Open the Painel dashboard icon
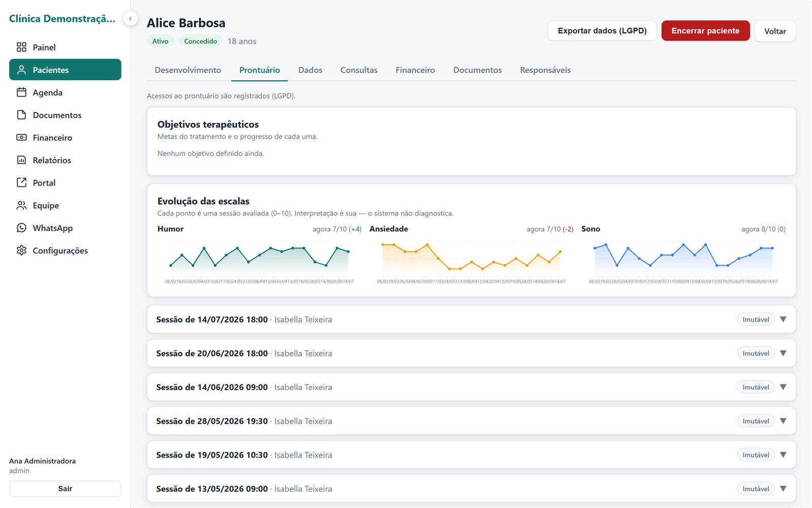Viewport: 812px width, 508px height. [21, 47]
